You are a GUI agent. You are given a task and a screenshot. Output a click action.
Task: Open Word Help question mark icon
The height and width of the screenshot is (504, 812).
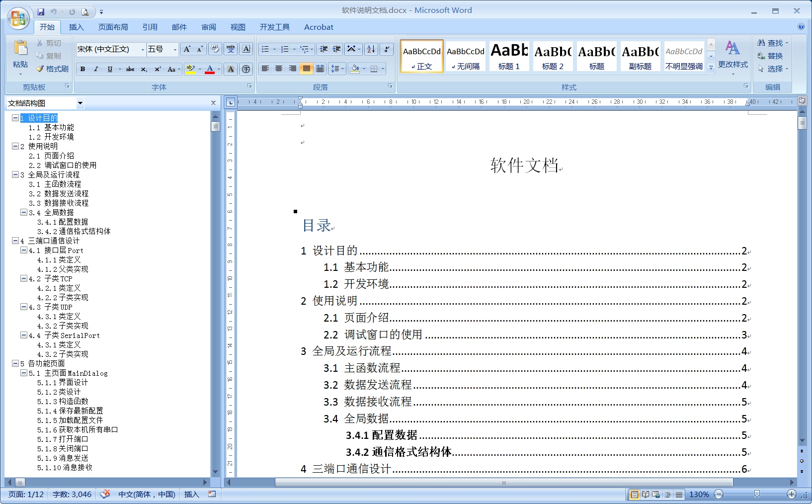[x=801, y=27]
